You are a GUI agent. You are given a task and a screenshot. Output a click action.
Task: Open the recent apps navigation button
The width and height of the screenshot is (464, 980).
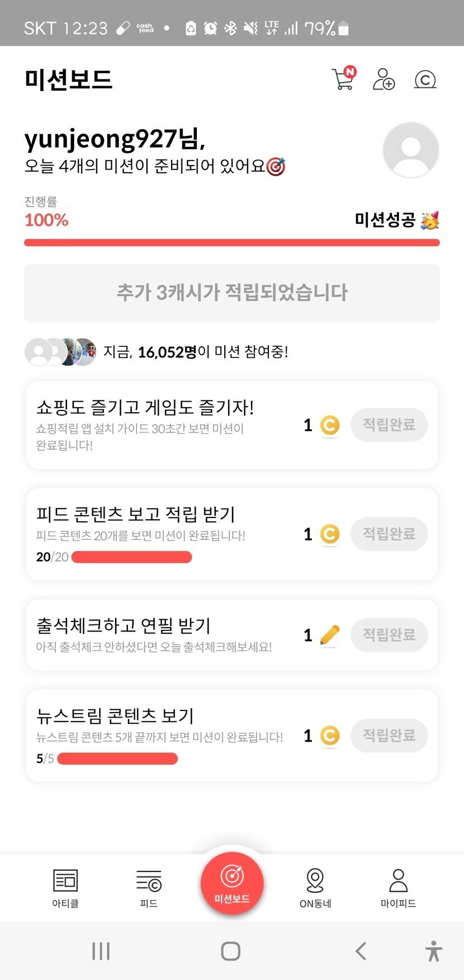[x=101, y=951]
